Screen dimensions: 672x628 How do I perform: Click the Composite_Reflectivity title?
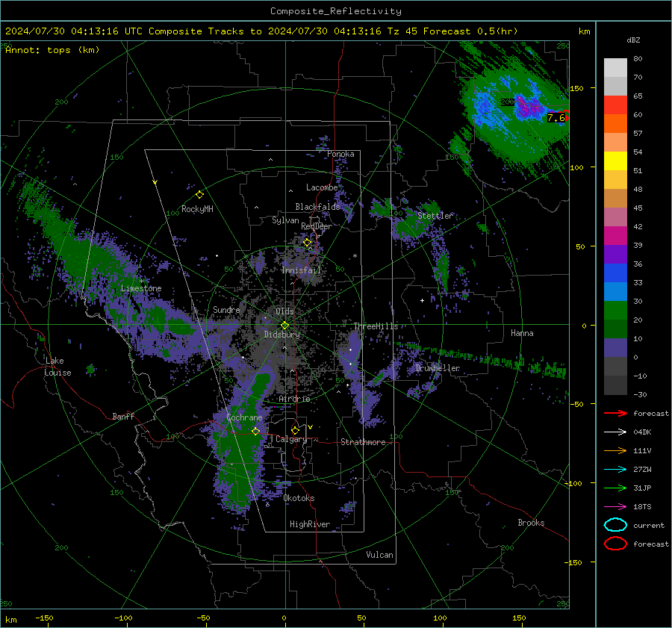[x=335, y=11]
